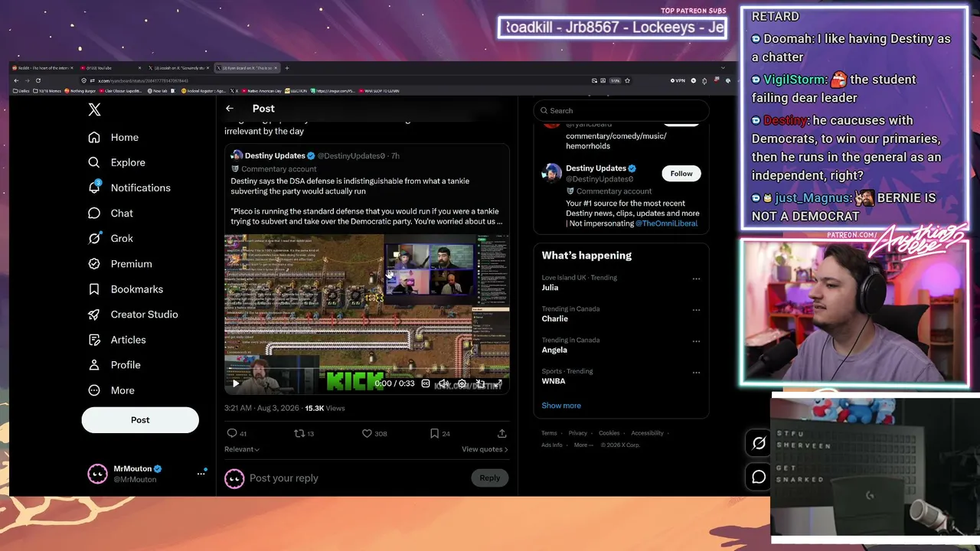Expand the More menu in the sidebar
Screen dimensions: 980x551
point(111,390)
